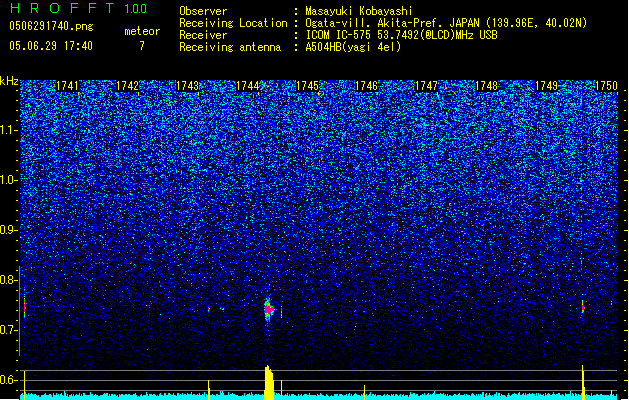Click the kHz axis unit label

[x=9, y=81]
